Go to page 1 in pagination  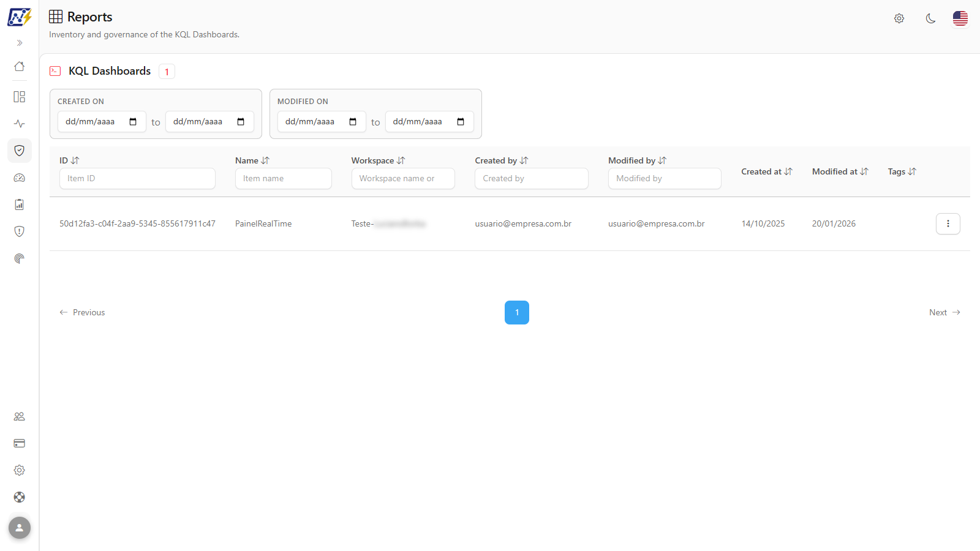(517, 312)
